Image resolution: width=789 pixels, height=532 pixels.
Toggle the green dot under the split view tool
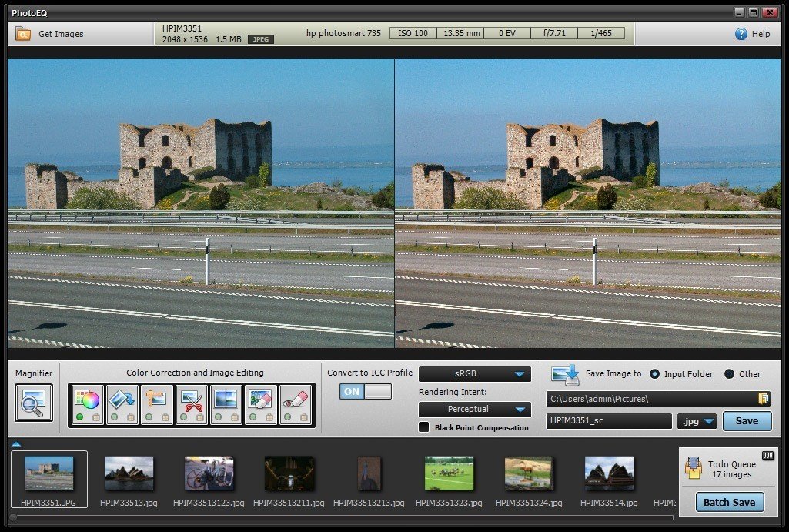[219, 417]
